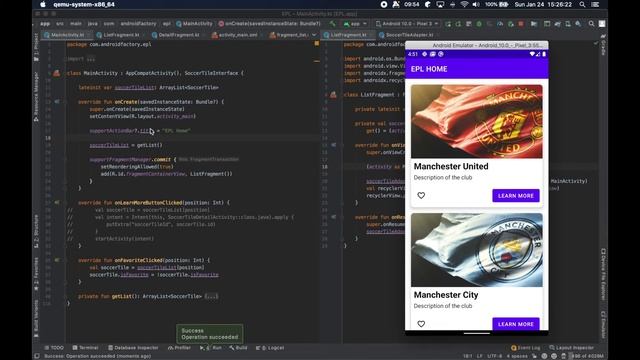Screen dimensions: 640x360
Task: Click the emulator window title bar
Action: (x=477, y=45)
